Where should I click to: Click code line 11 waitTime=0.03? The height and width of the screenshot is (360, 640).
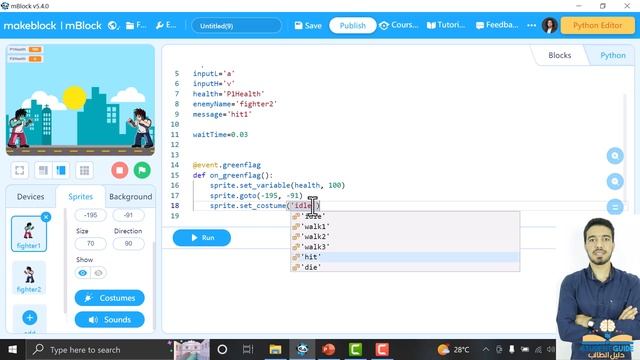tap(220, 135)
